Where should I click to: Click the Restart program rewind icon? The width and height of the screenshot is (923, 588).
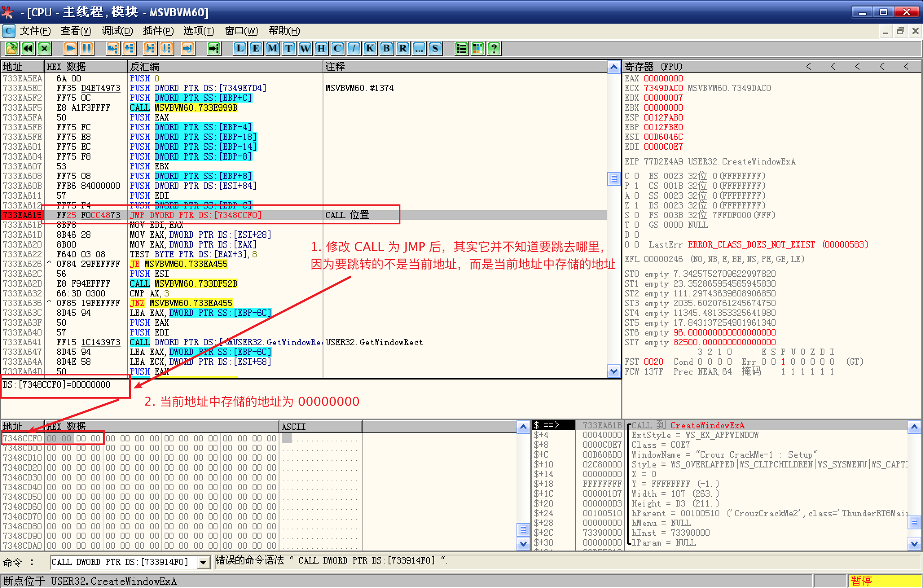tap(28, 48)
